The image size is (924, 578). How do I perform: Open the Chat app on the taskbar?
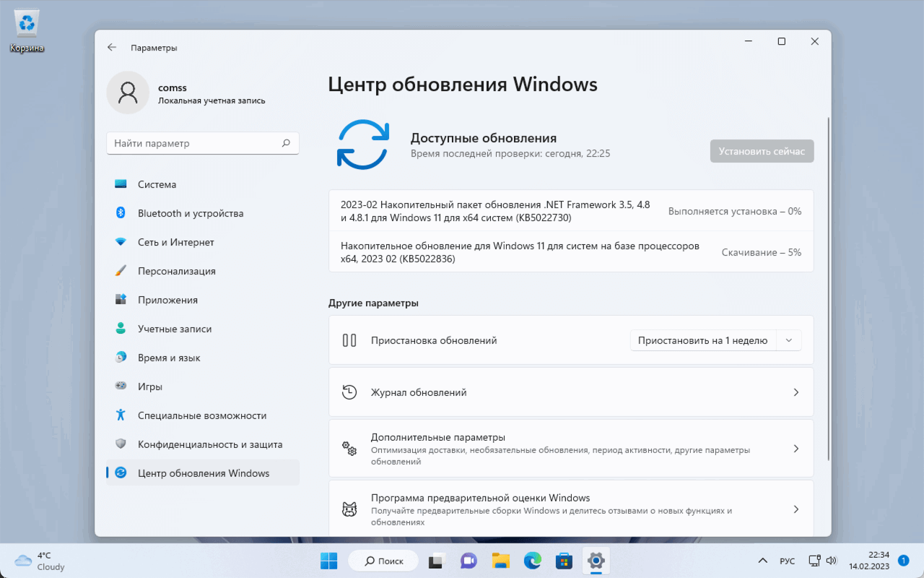[468, 561]
